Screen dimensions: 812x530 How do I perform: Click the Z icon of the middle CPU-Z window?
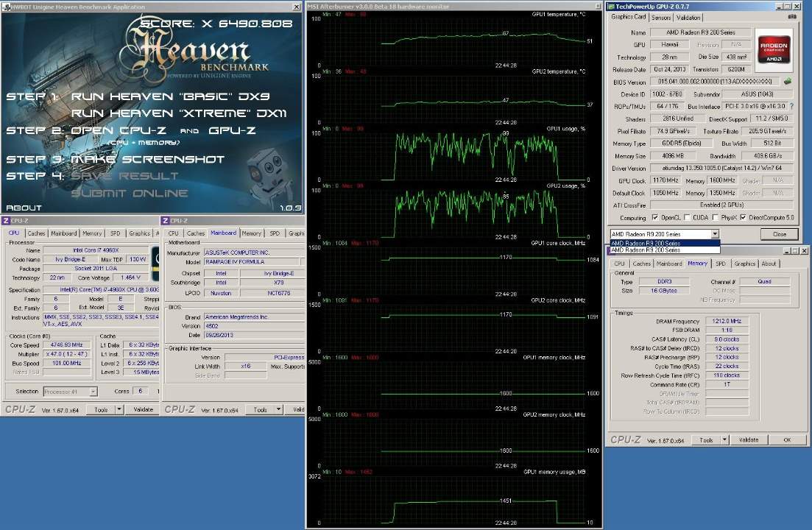point(165,221)
